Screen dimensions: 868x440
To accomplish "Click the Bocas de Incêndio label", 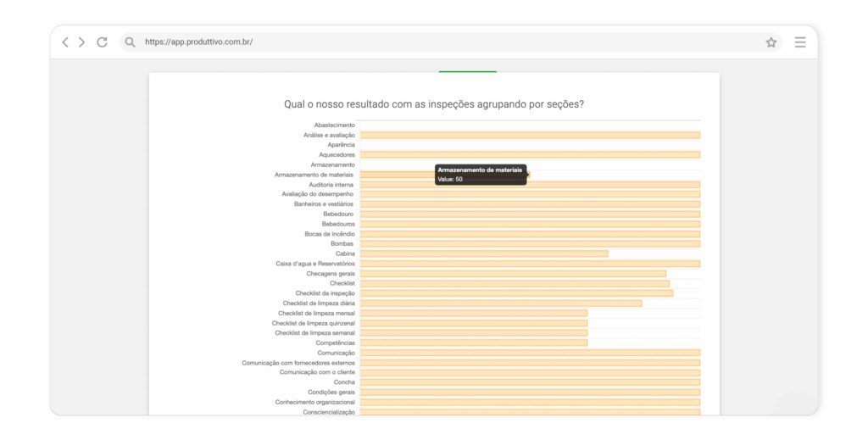I will click(x=330, y=234).
